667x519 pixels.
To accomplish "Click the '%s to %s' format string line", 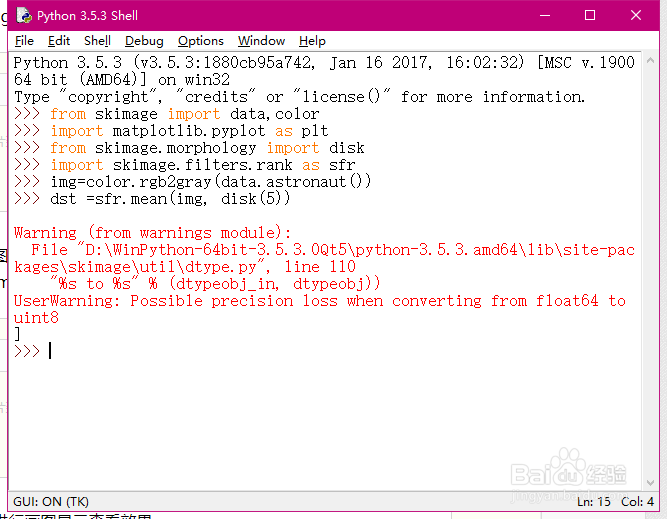I will 215,284.
